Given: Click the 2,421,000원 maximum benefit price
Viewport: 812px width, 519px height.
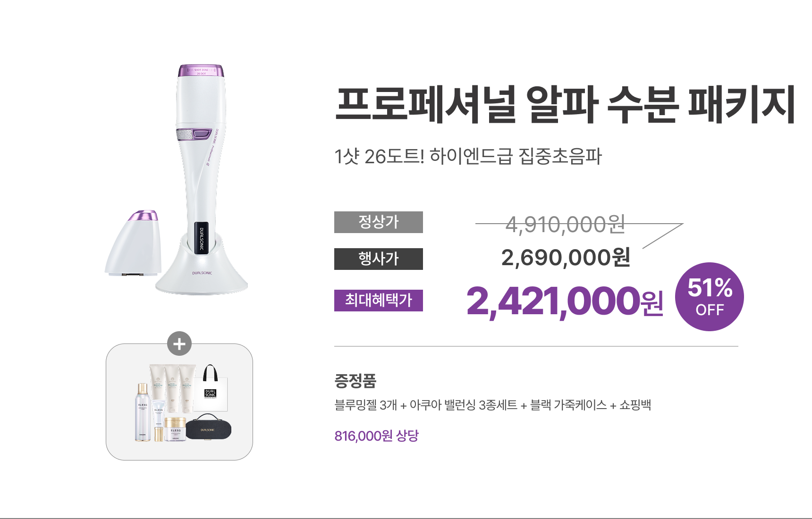Looking at the screenshot, I should pos(565,301).
